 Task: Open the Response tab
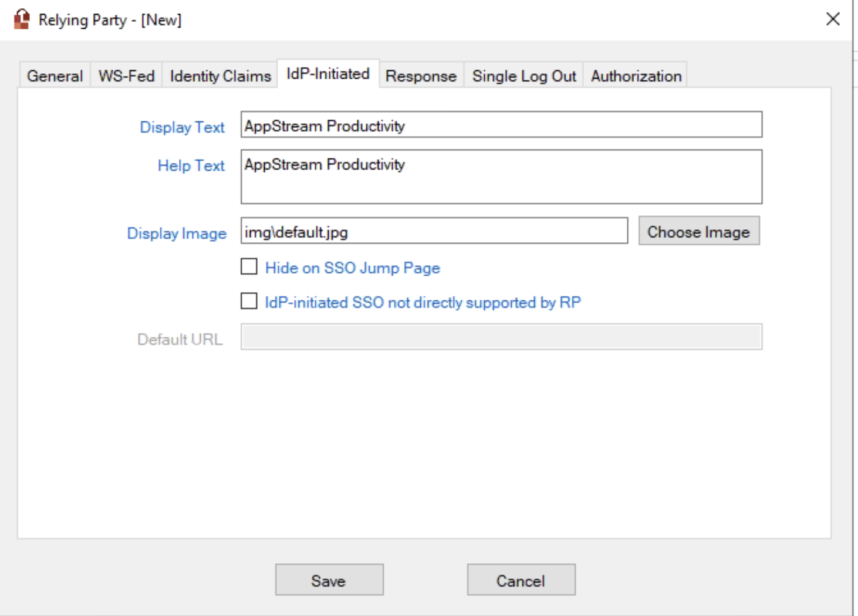click(420, 76)
